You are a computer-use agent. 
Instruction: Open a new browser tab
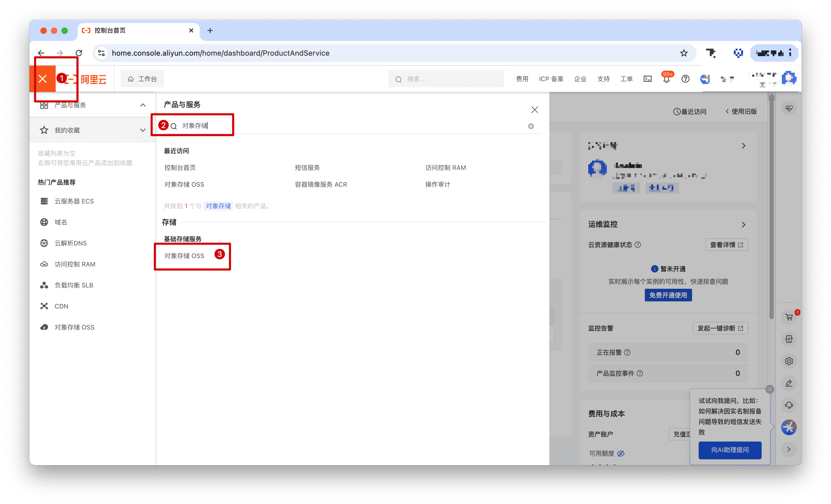click(x=210, y=31)
